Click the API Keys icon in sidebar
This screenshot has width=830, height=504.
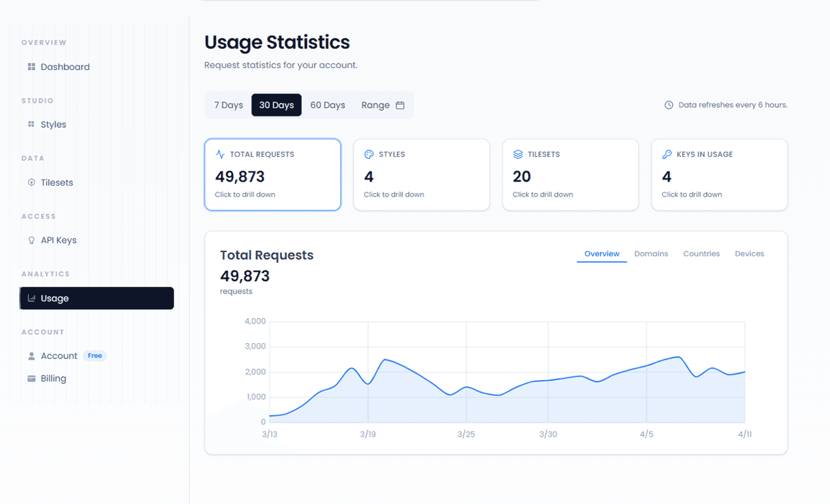click(x=32, y=240)
